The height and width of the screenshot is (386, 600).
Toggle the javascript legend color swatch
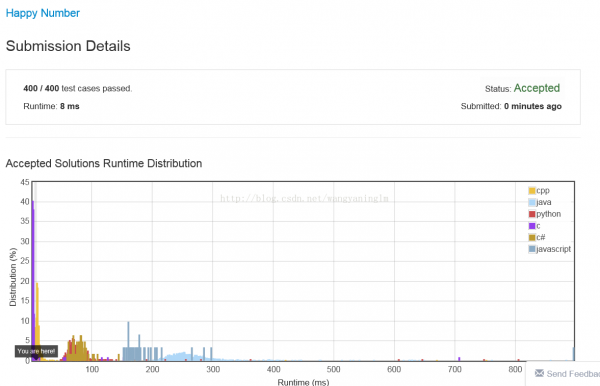pyautogui.click(x=532, y=249)
